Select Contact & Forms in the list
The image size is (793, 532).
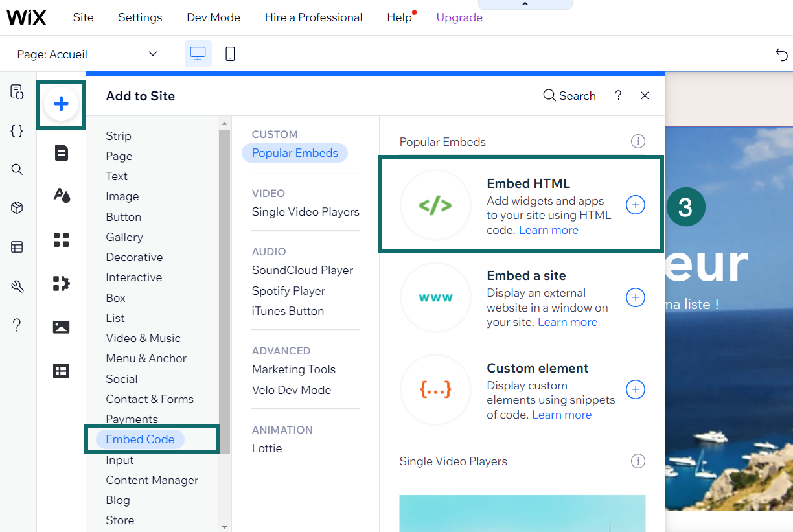(150, 399)
